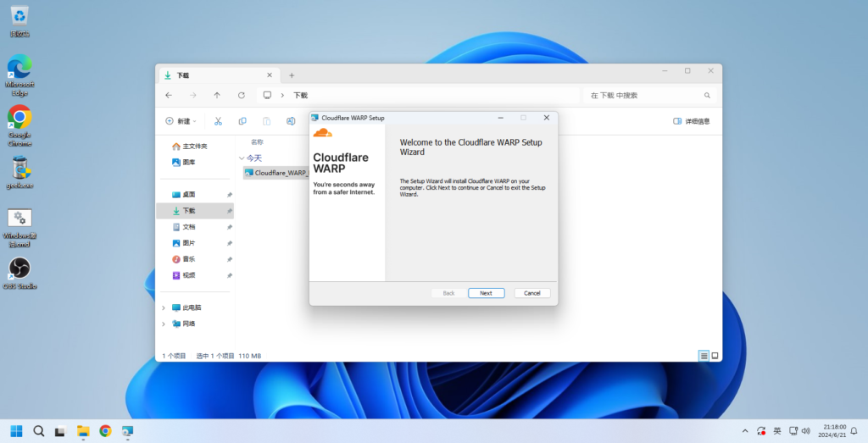Expand 此电脑 tree node

point(164,307)
